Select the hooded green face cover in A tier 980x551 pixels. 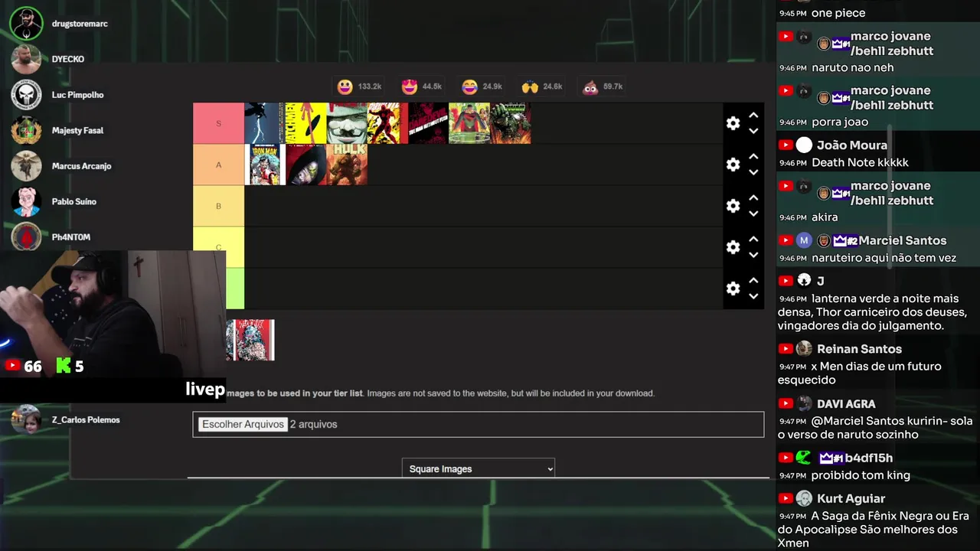(306, 165)
